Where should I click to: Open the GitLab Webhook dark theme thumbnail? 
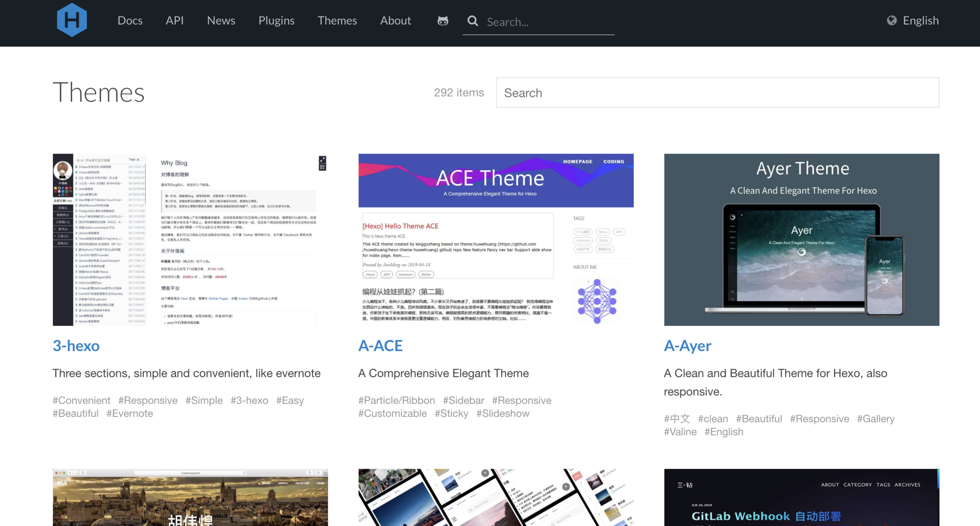click(x=802, y=498)
